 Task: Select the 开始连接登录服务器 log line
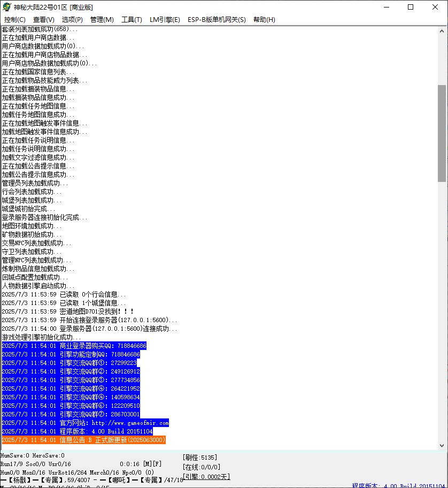coord(89,320)
